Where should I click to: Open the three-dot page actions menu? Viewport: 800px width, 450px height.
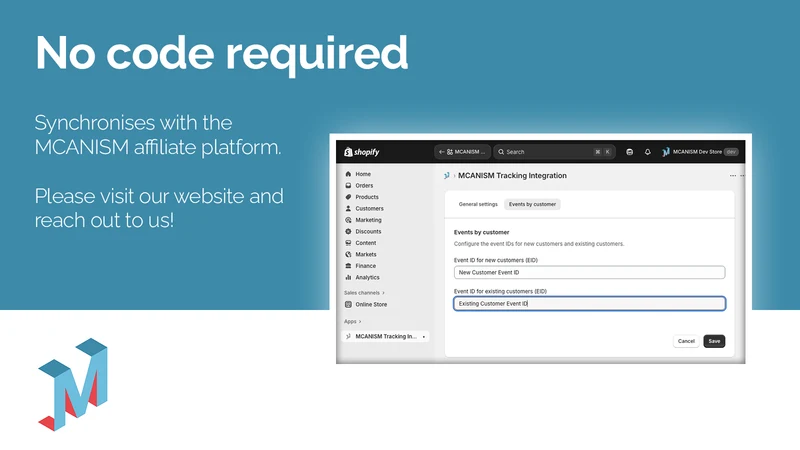(733, 176)
